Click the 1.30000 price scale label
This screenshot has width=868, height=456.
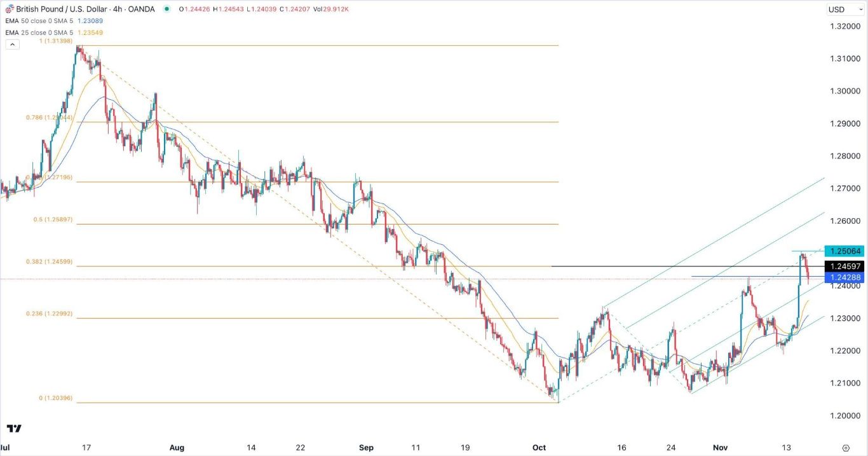(846, 91)
